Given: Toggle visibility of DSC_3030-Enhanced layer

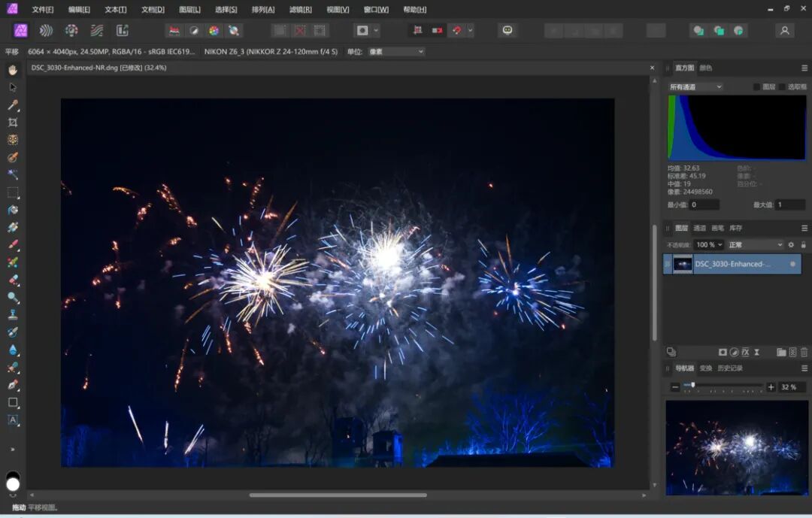Looking at the screenshot, I should (792, 264).
